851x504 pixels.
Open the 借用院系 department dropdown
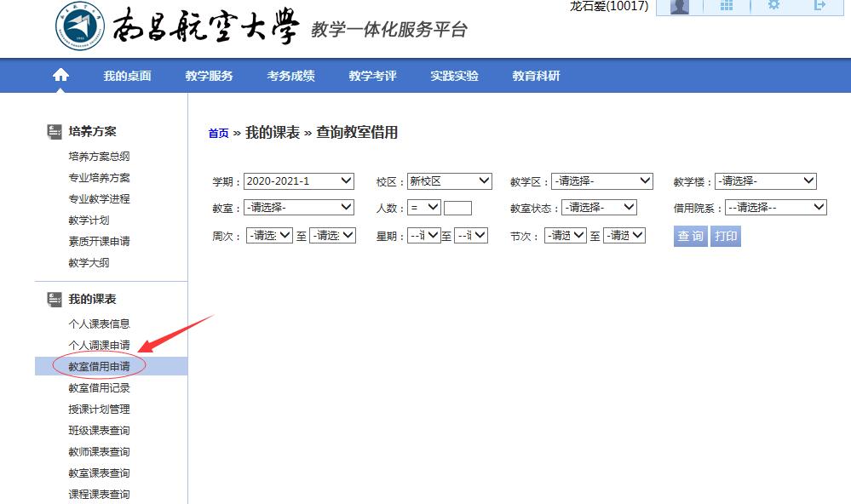[775, 208]
